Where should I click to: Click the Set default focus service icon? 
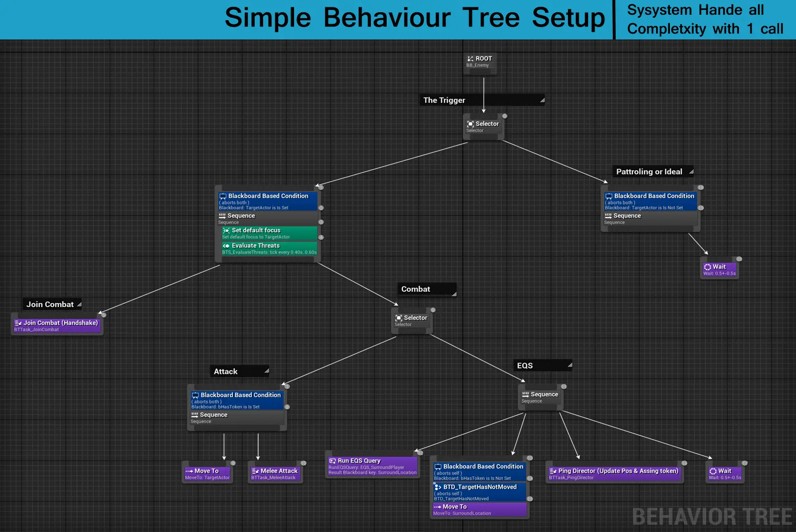pyautogui.click(x=226, y=231)
